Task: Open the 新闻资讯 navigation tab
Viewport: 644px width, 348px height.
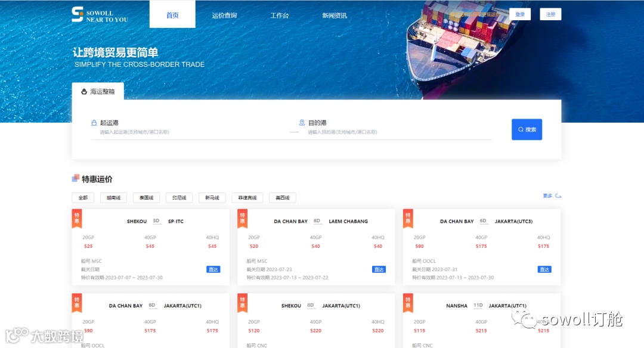Action: pos(335,15)
